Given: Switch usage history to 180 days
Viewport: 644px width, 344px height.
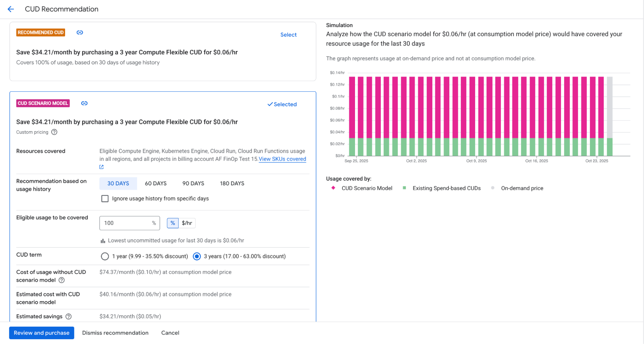Looking at the screenshot, I should click(x=232, y=183).
